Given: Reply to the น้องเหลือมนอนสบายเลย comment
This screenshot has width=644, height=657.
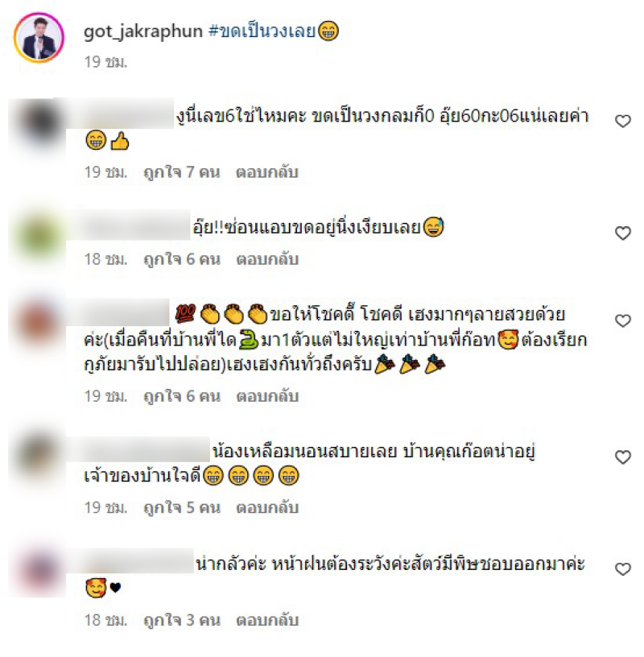Looking at the screenshot, I should 267,507.
